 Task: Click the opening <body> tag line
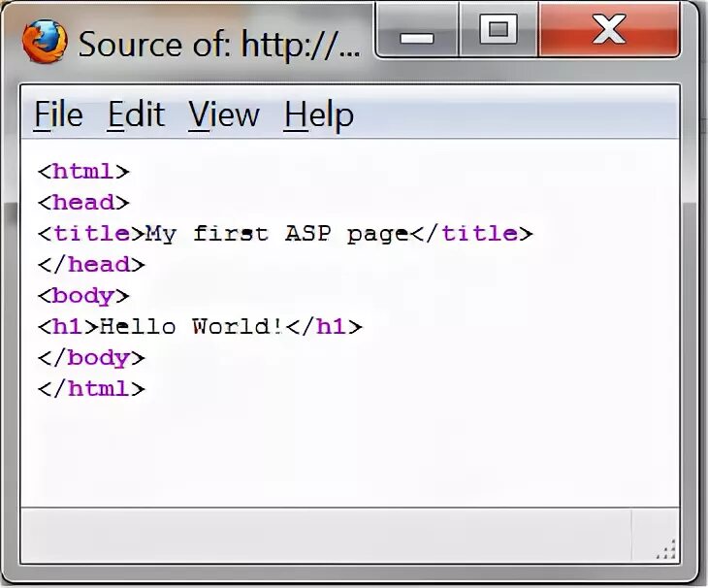(x=84, y=296)
